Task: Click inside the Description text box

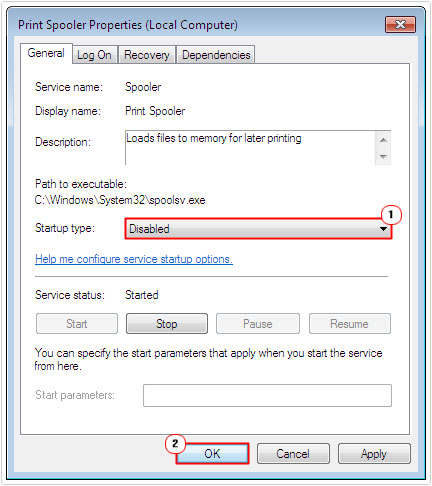Action: 250,148
